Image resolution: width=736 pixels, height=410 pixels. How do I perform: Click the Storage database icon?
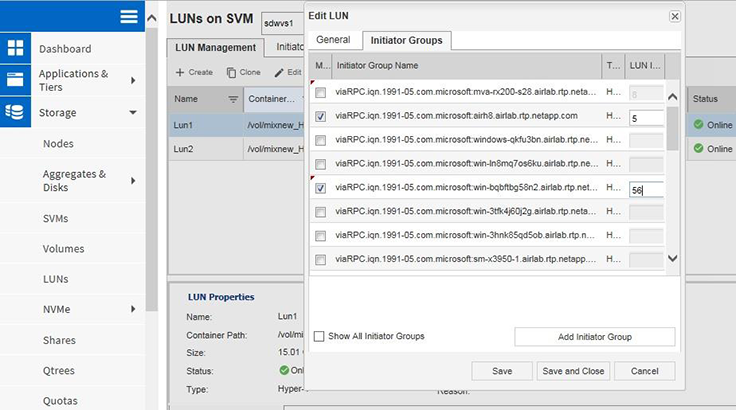point(15,113)
